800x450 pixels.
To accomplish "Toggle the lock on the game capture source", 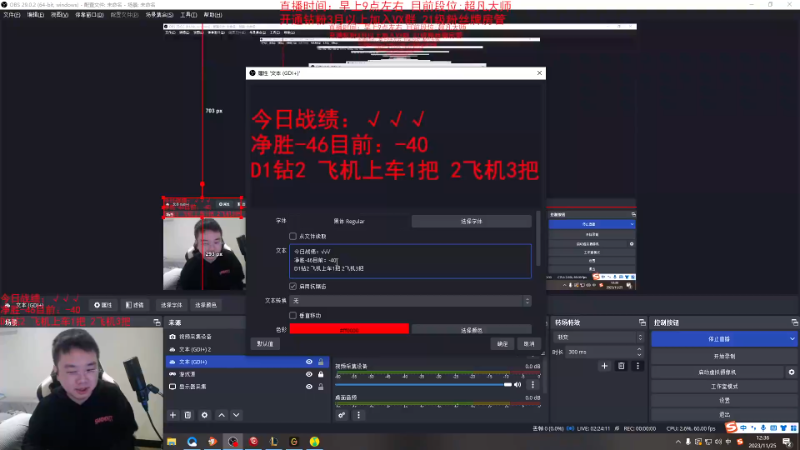I will pyautogui.click(x=321, y=374).
